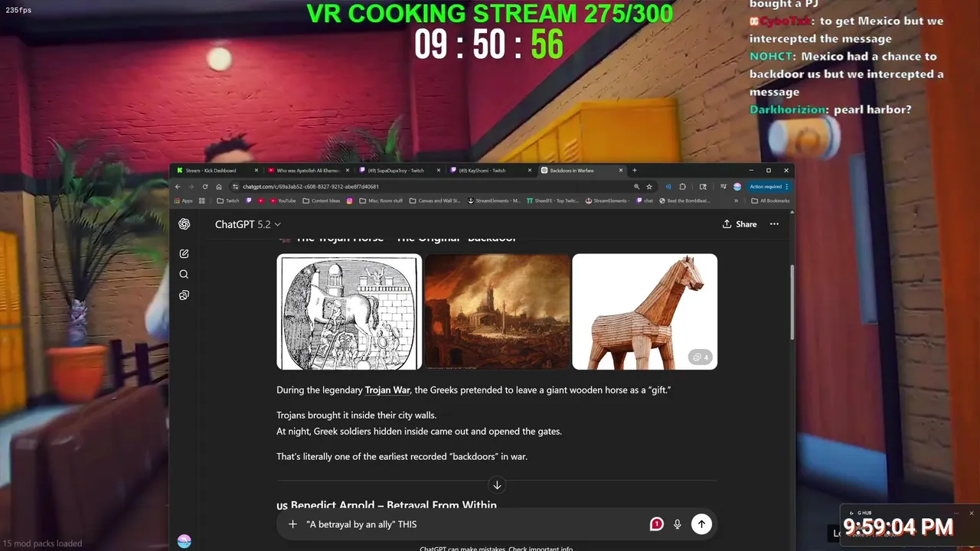This screenshot has width=980, height=551.
Task: Expand the hidden bookmarks chevron
Action: pyautogui.click(x=736, y=201)
